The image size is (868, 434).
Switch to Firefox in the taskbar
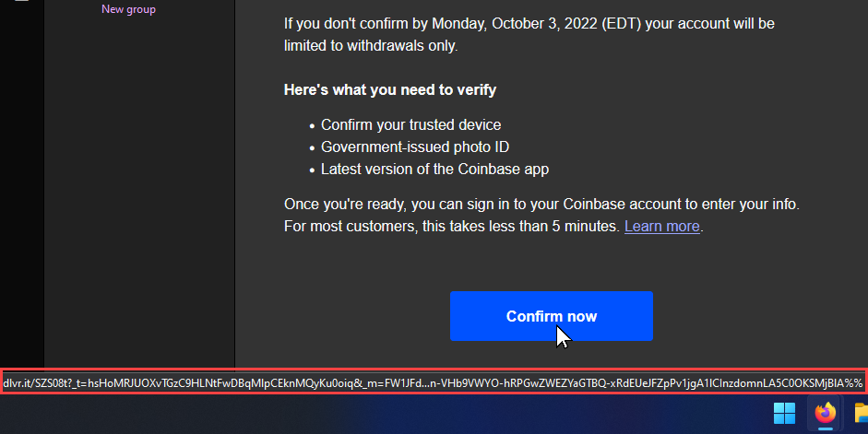tap(825, 413)
